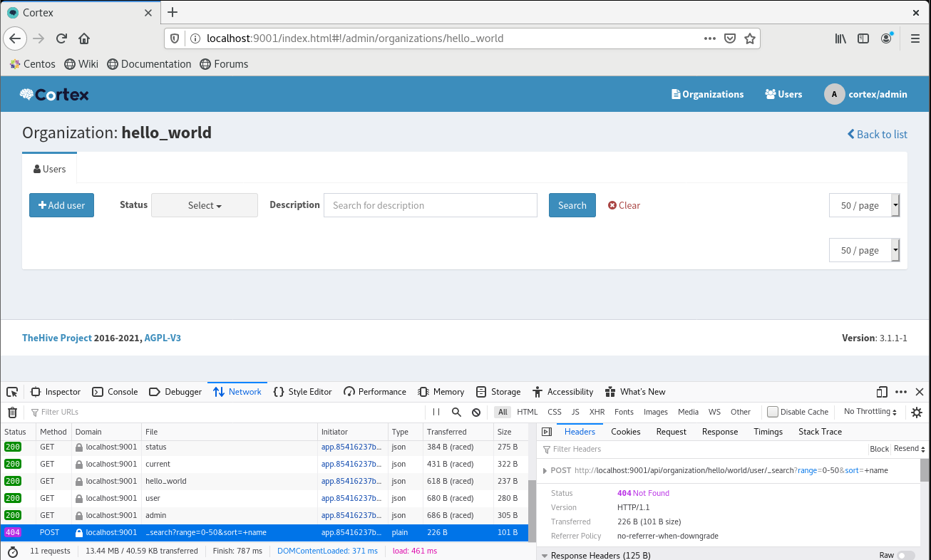Open the browser home page

pos(84,38)
